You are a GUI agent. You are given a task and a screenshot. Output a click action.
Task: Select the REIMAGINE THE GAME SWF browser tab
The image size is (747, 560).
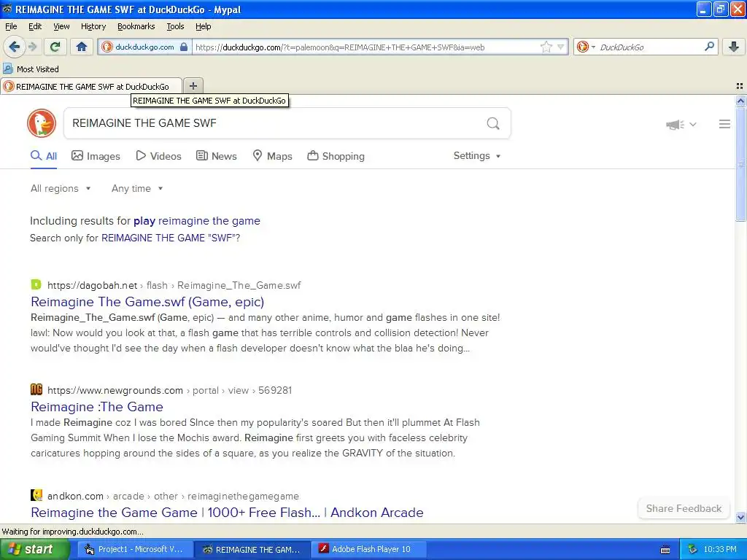[91, 86]
